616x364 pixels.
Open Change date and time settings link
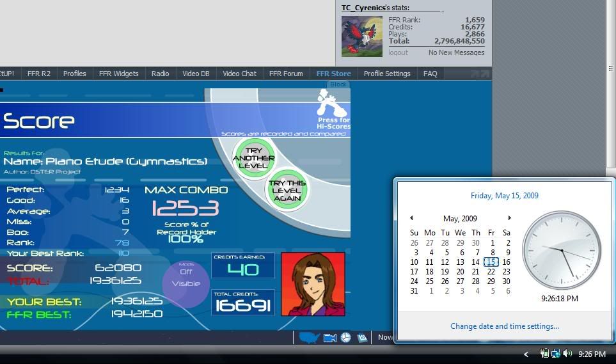pos(504,326)
